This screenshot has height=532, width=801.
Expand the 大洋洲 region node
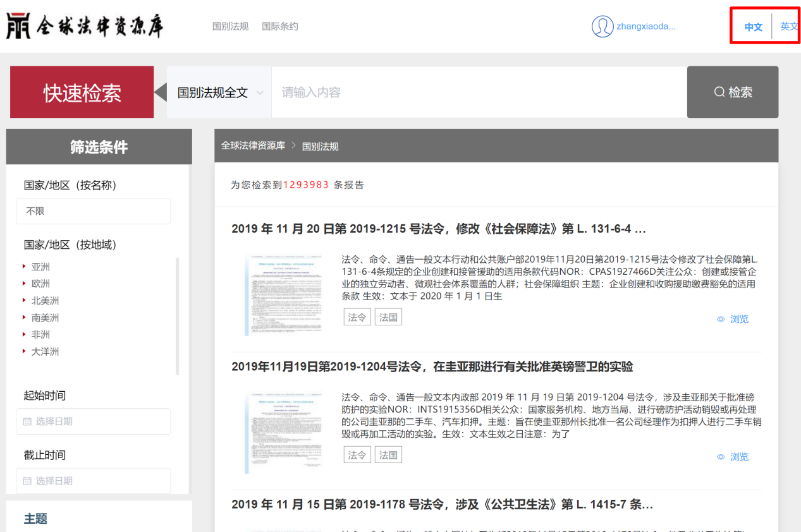[25, 351]
